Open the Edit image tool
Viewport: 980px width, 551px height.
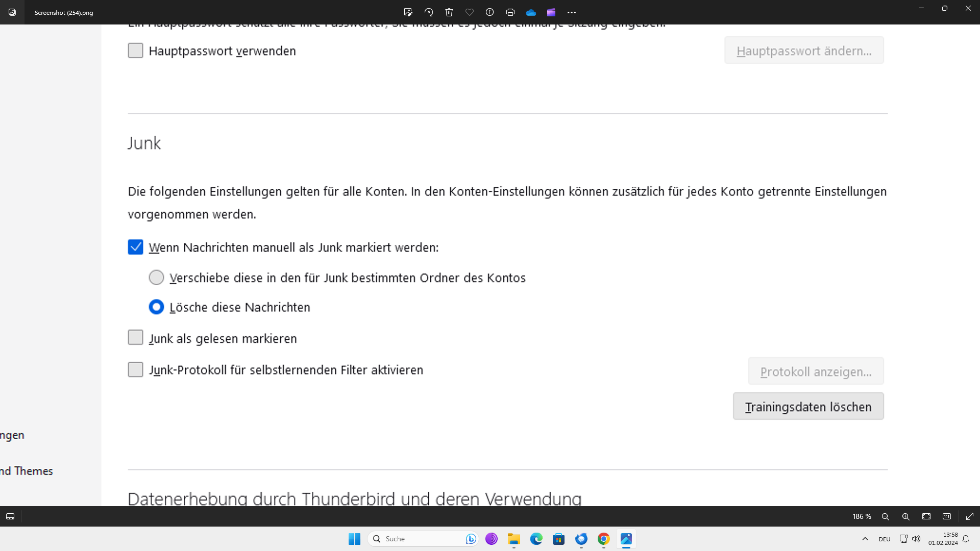408,12
